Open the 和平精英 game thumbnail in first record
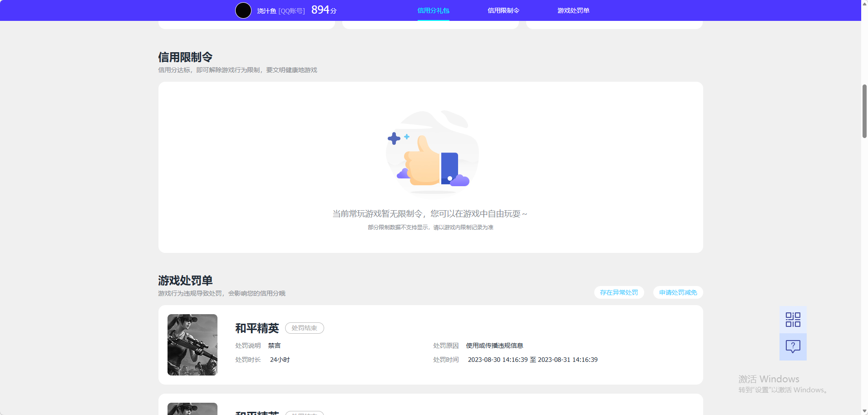Image resolution: width=868 pixels, height=415 pixels. pyautogui.click(x=192, y=345)
